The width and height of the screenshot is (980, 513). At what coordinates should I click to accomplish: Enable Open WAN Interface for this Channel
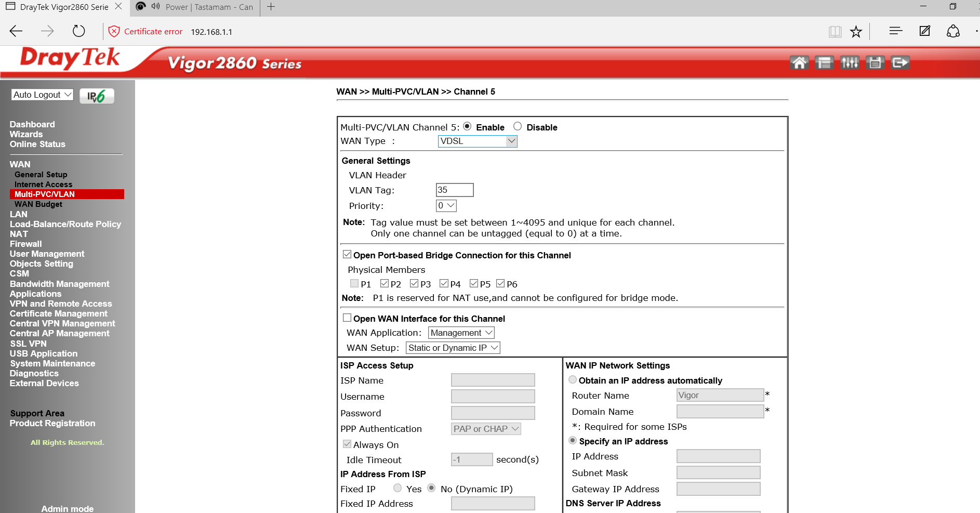pyautogui.click(x=347, y=318)
